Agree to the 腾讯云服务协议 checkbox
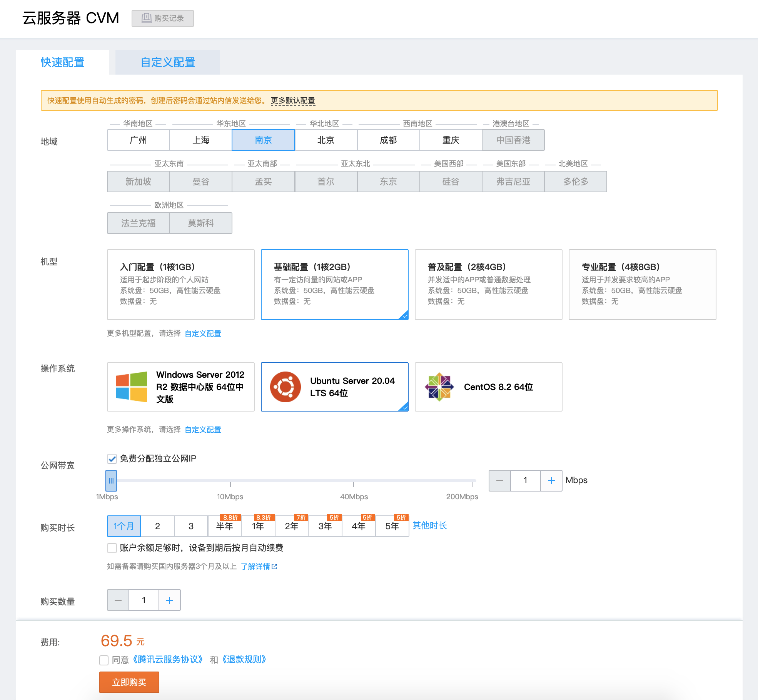This screenshot has height=700, width=758. (104, 660)
